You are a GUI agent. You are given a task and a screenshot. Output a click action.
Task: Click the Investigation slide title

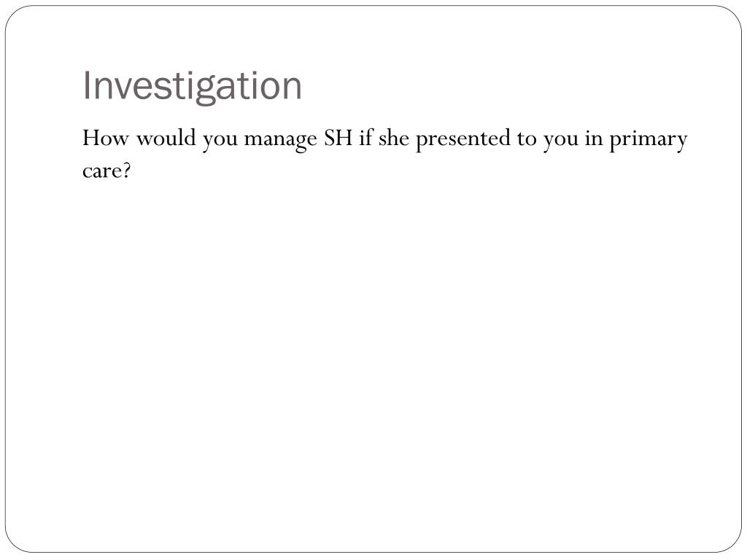tap(193, 86)
